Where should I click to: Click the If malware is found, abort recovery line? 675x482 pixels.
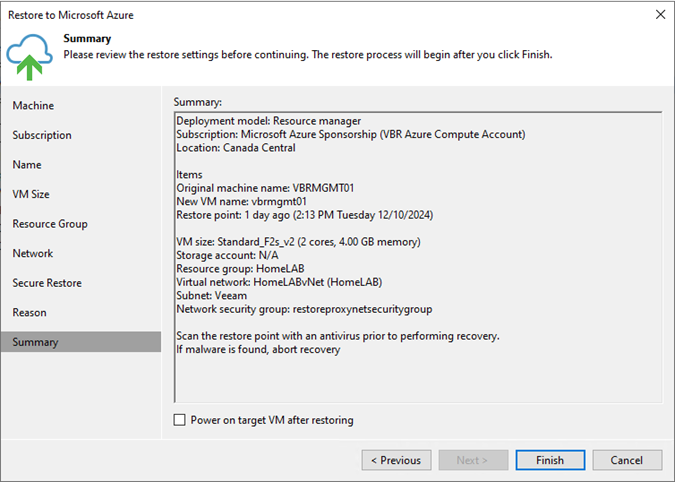tap(258, 349)
